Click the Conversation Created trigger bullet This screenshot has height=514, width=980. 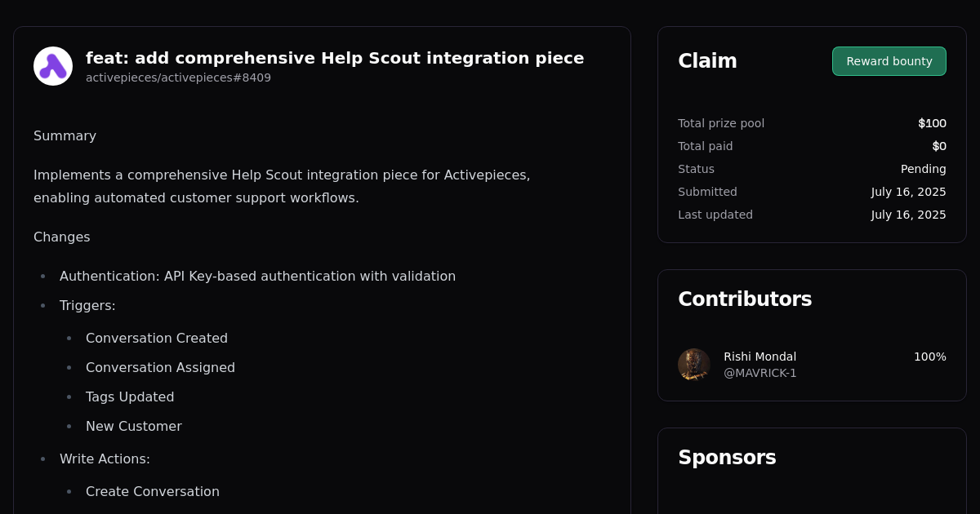[x=157, y=338]
